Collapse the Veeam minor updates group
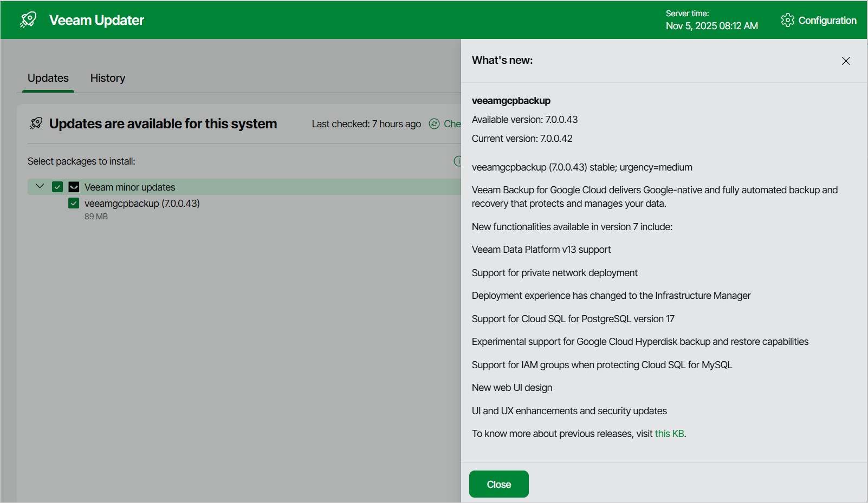 coord(40,186)
